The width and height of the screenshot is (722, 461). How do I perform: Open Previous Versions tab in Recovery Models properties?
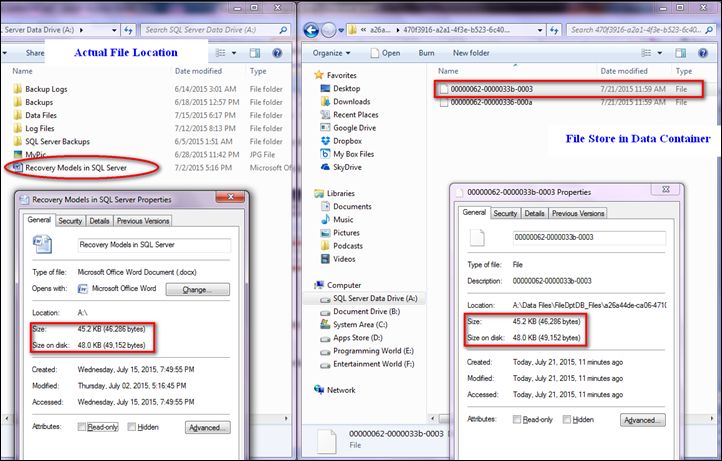(x=143, y=221)
